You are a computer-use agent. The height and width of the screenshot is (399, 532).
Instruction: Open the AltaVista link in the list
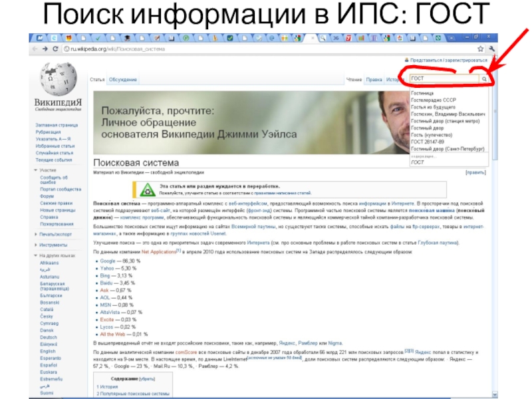pos(110,312)
